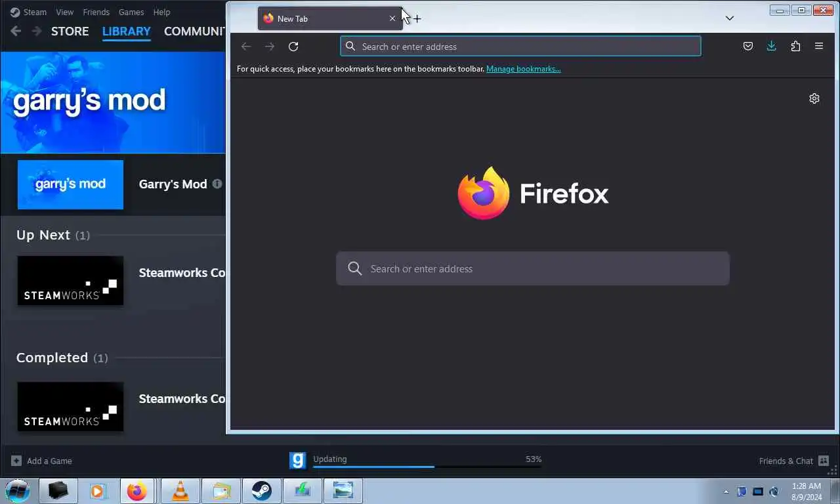Image resolution: width=840 pixels, height=504 pixels.
Task: Click the volume speaker tray icon
Action: click(774, 492)
